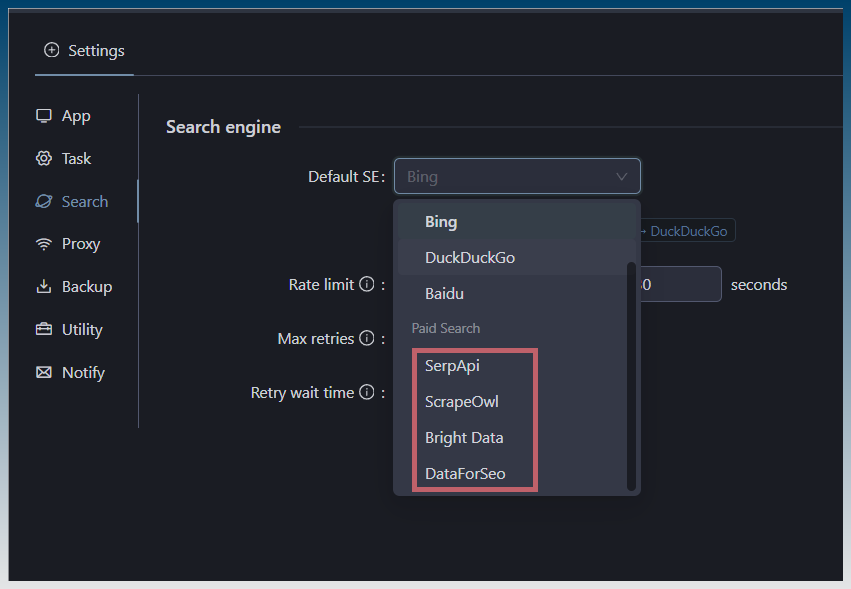
Task: Click the Notify envelope icon
Action: pyautogui.click(x=44, y=373)
